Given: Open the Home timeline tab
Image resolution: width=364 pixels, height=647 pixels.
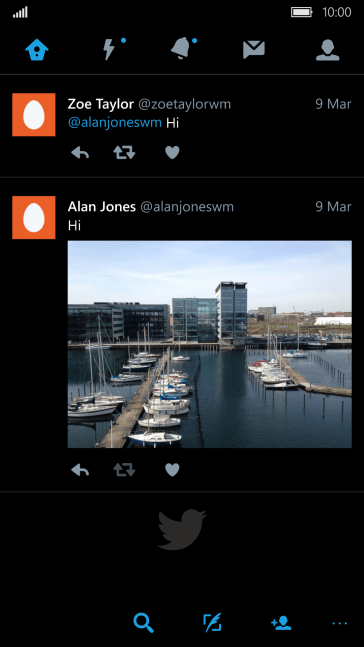Looking at the screenshot, I should [x=37, y=50].
